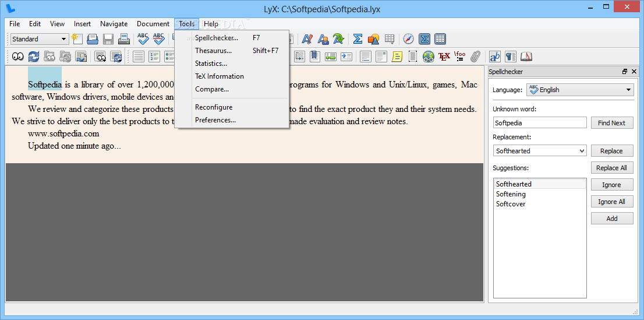Click the Replace All button
The height and width of the screenshot is (320, 644).
coord(612,168)
